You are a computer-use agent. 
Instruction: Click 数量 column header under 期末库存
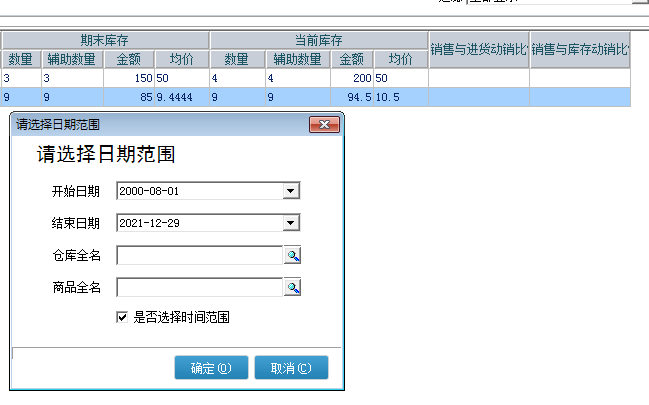(x=21, y=60)
